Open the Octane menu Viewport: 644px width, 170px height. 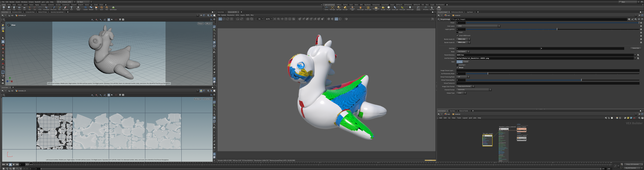(31, 2)
